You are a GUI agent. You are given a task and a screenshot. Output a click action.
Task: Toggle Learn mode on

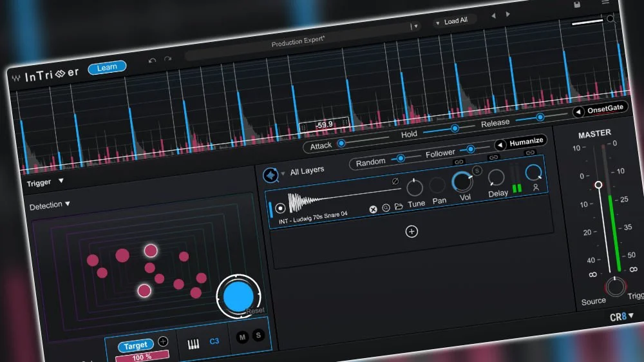pos(107,68)
